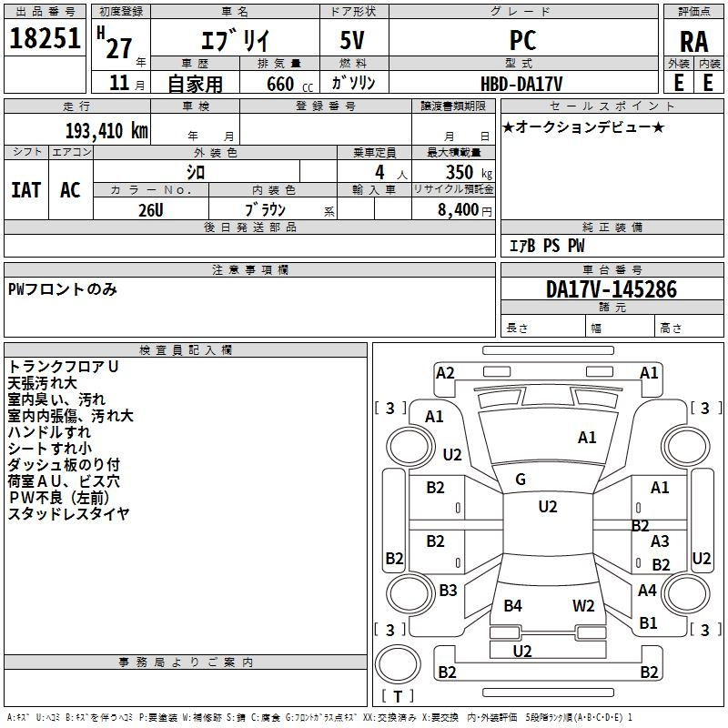Select the RA evaluation score

[x=693, y=40]
